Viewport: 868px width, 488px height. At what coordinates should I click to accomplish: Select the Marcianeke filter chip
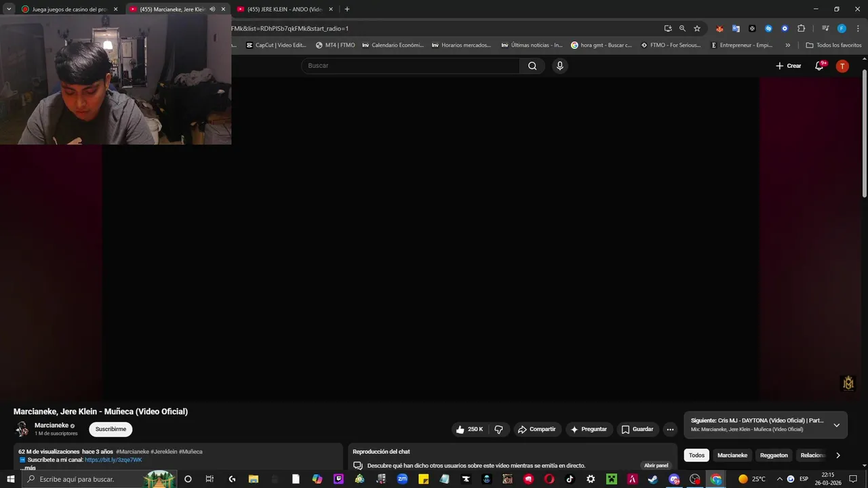(x=732, y=455)
